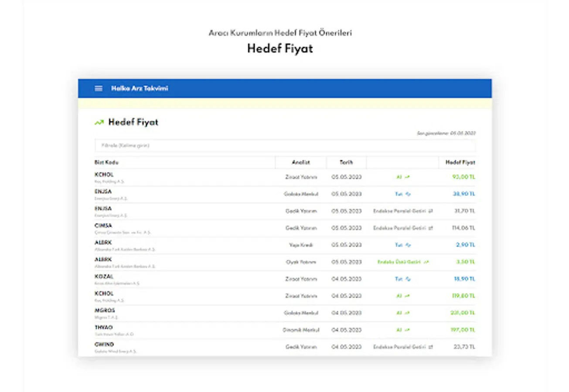
Task: Select the CIMSA stock code
Action: tap(103, 226)
